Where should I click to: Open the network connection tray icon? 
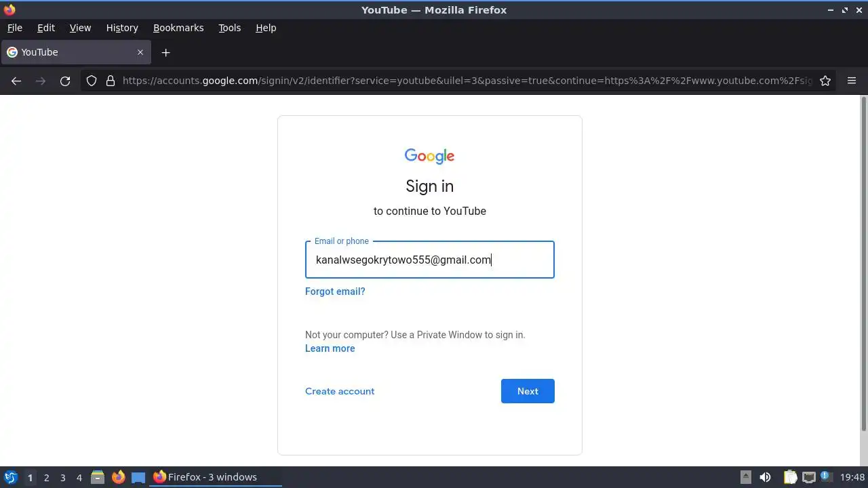[x=808, y=477]
